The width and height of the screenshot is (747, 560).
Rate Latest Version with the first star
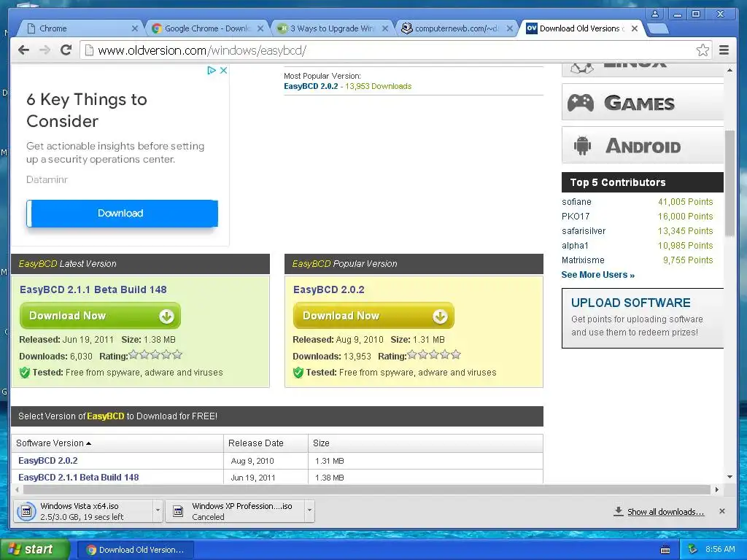tap(133, 354)
